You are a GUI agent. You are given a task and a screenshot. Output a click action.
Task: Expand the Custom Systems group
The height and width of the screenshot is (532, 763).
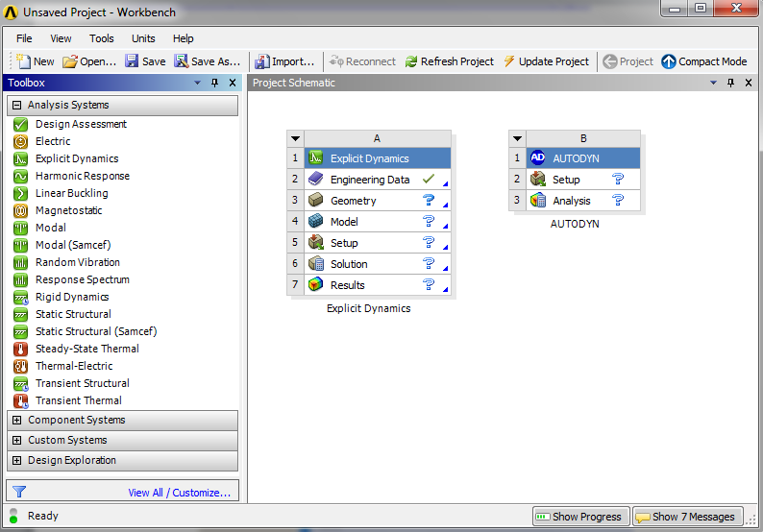(17, 440)
